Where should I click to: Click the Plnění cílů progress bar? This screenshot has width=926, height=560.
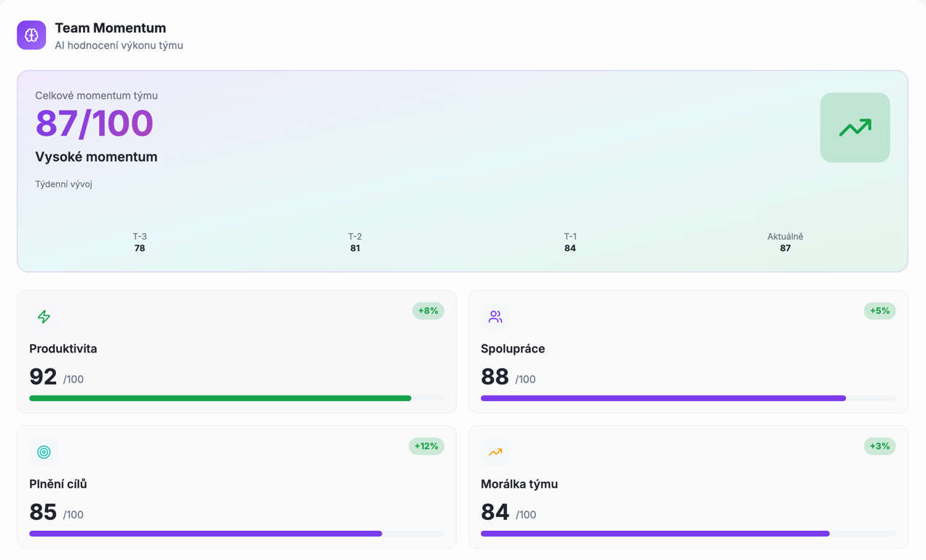205,534
